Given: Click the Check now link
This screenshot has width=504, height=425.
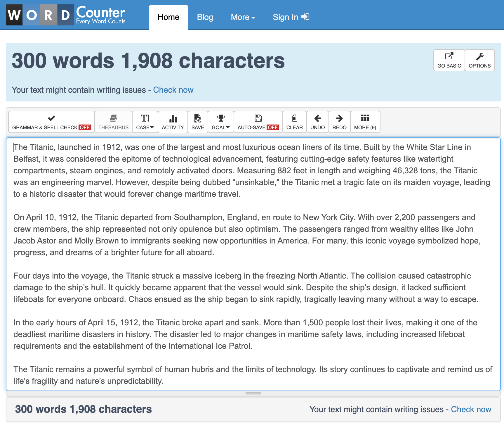Looking at the screenshot, I should tap(173, 90).
